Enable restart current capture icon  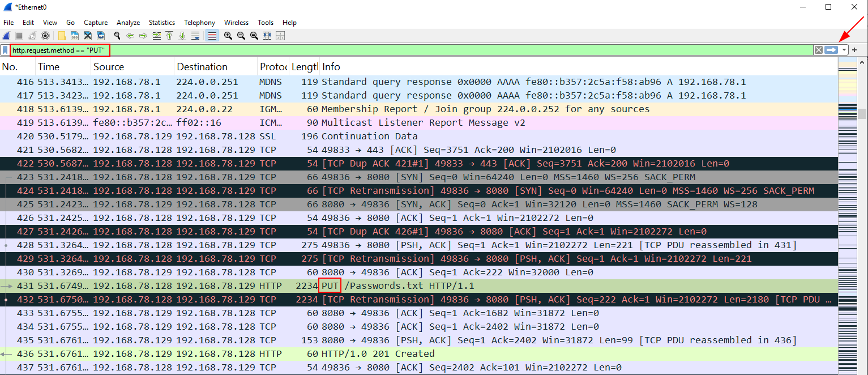(32, 36)
